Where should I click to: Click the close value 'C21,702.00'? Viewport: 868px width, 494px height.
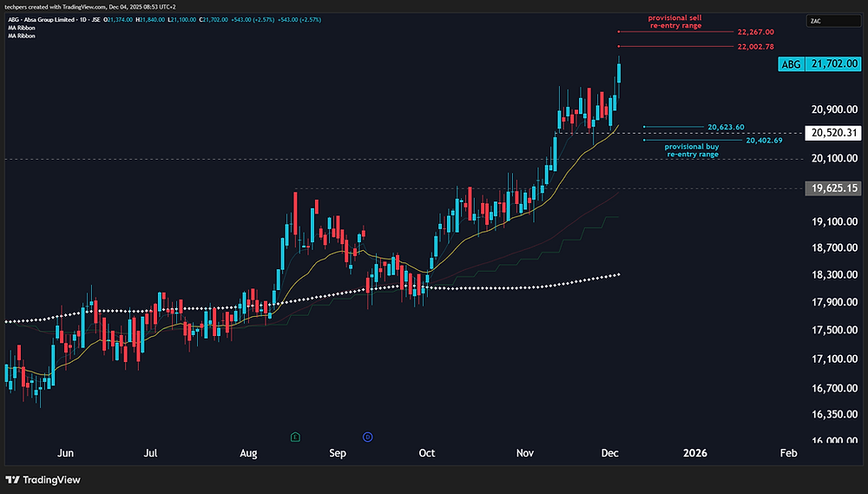[x=215, y=20]
